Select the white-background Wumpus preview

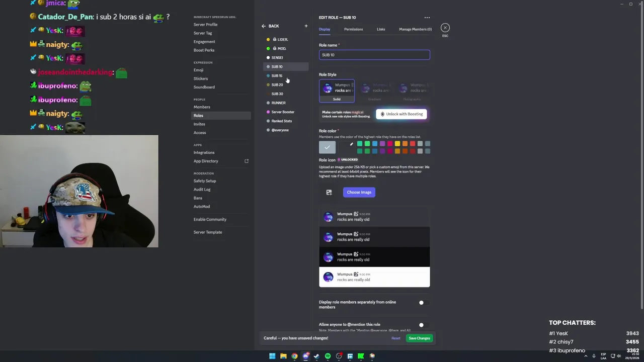pos(374,277)
